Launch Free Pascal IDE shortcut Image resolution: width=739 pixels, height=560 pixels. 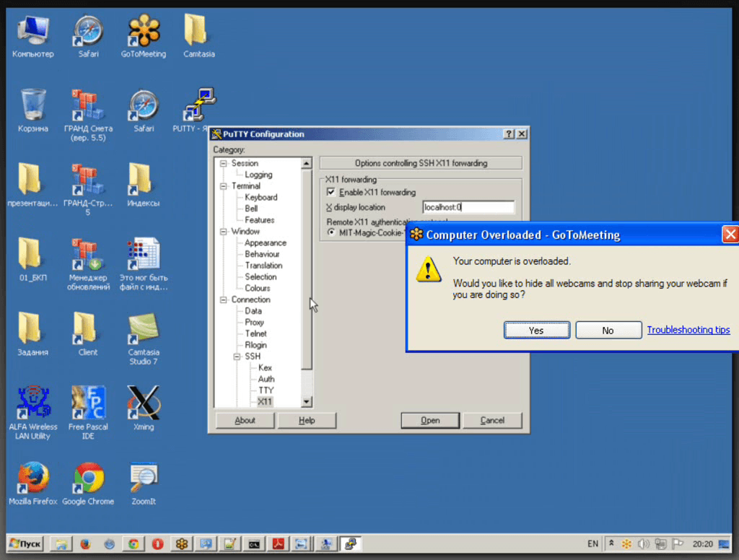(88, 414)
